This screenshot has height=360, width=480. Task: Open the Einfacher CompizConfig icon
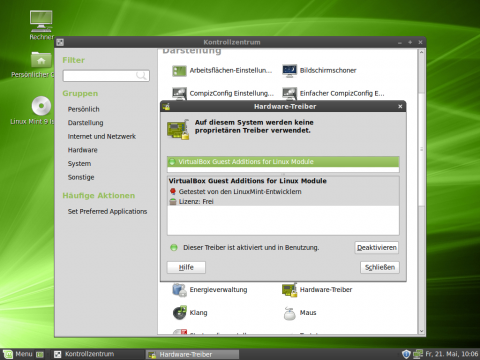click(x=289, y=93)
